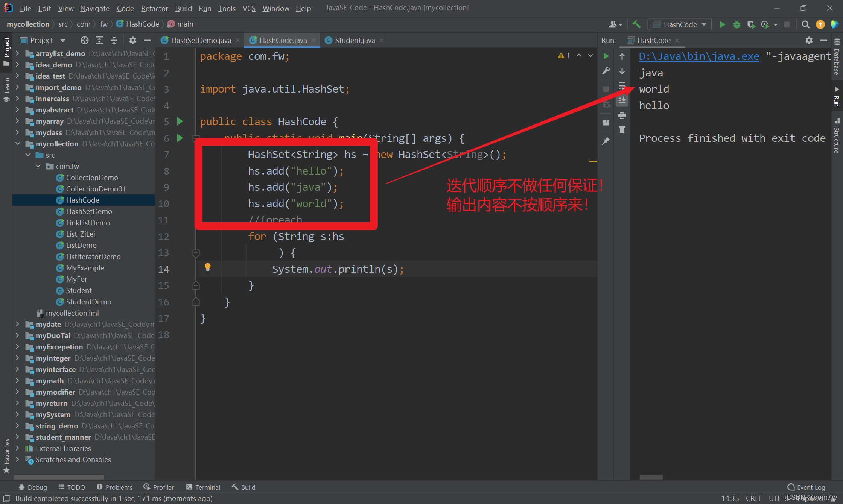Toggle the Structure tool window stripe
Image resolution: width=843 pixels, height=504 pixels.
837,136
